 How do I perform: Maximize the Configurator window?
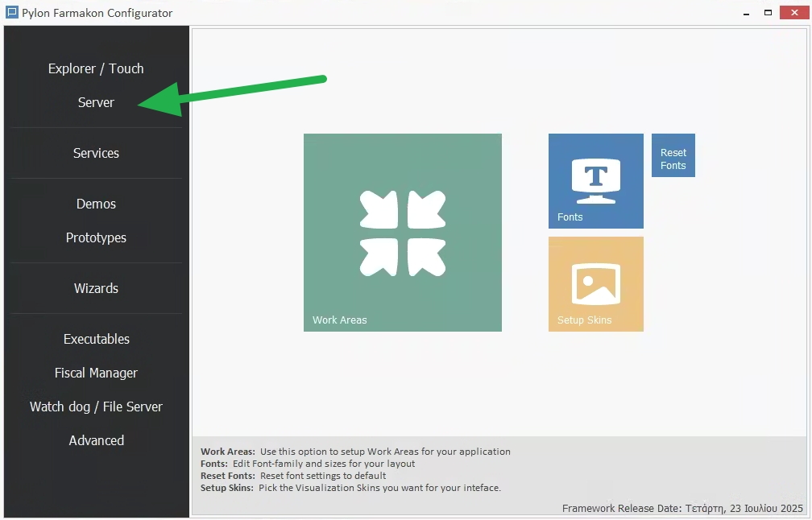tap(768, 13)
